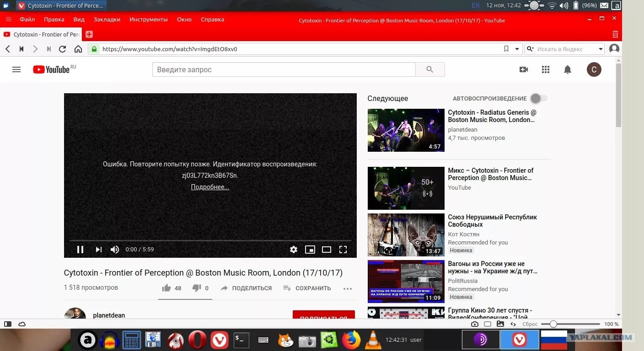
Task: Launch Firefox from the taskbar
Action: pyautogui.click(x=351, y=340)
